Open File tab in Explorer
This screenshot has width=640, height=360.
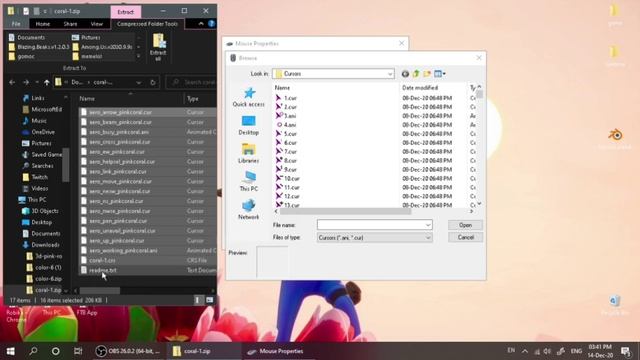pyautogui.click(x=16, y=24)
